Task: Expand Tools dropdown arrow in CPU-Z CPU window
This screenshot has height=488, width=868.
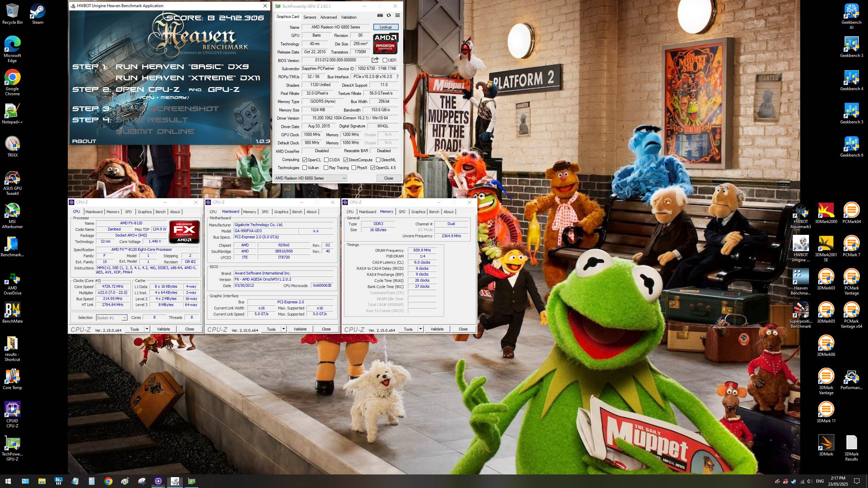Action: point(147,329)
